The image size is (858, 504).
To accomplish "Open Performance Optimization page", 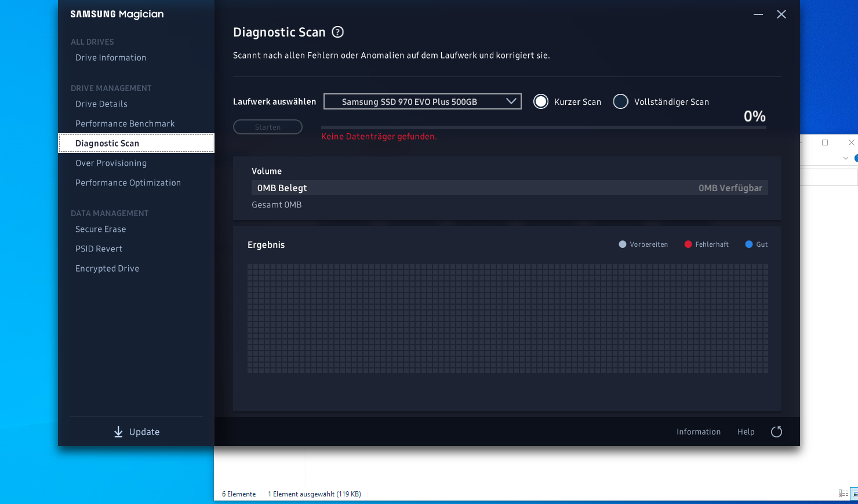I will (x=128, y=183).
